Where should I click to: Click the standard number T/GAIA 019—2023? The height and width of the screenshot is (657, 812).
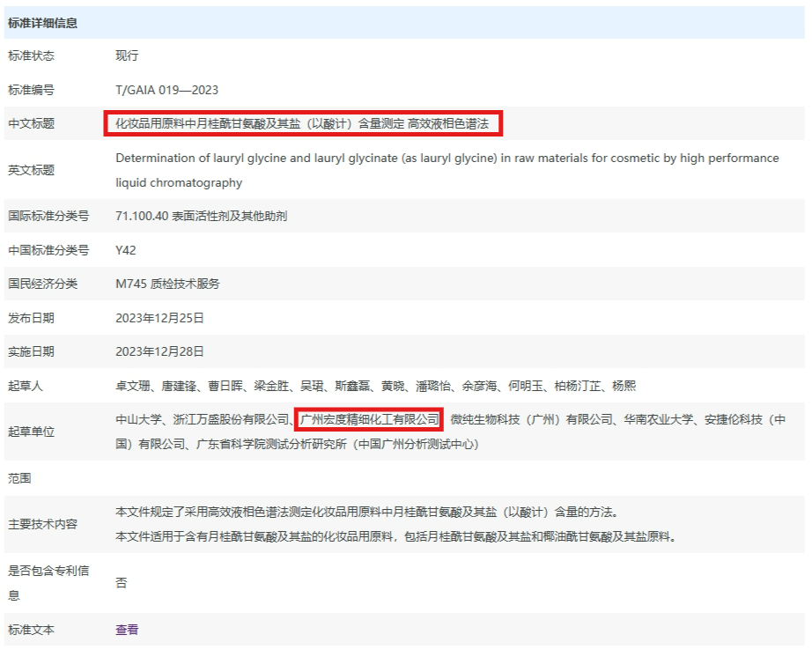(x=166, y=90)
